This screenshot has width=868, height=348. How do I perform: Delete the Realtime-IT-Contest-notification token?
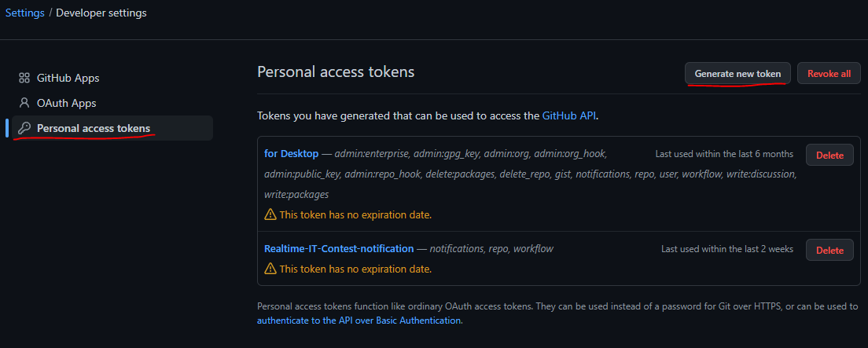(x=829, y=250)
